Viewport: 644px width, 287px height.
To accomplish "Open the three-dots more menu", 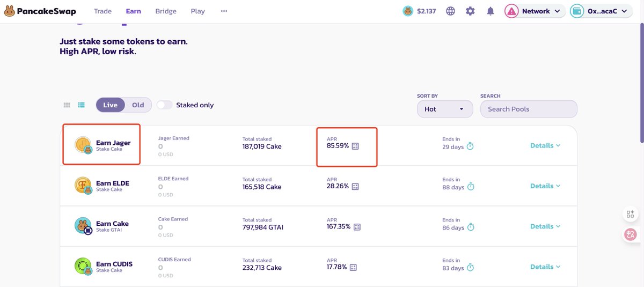I will pyautogui.click(x=224, y=11).
